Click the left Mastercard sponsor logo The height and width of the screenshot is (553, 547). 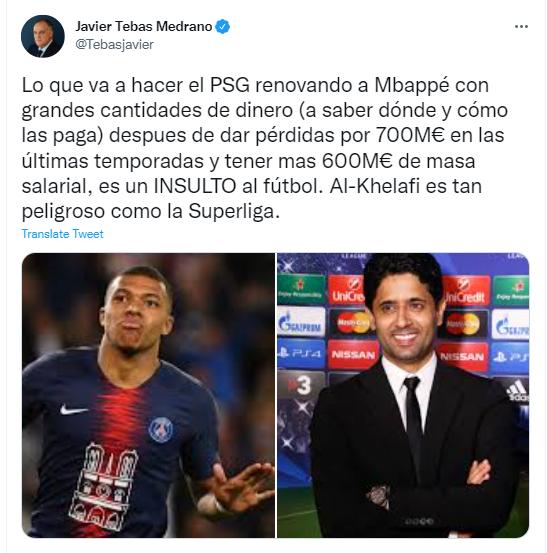point(353,322)
